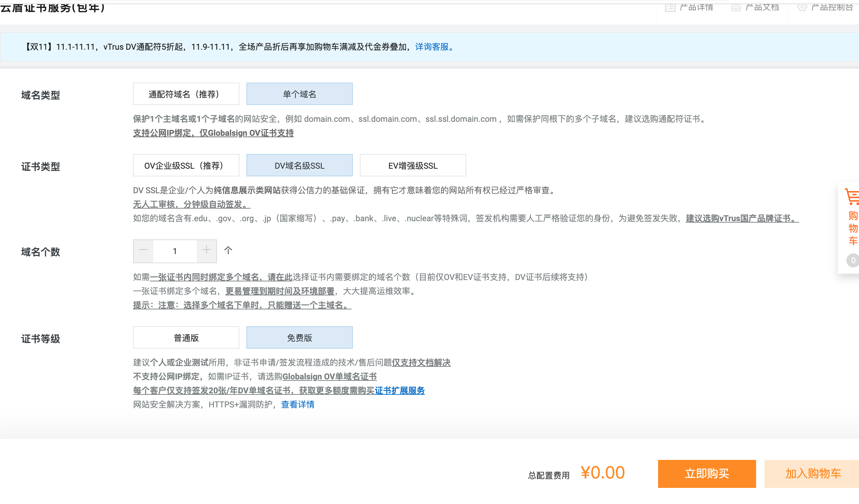859x504 pixels.
Task: Increase domain count with plus button
Action: (x=207, y=251)
